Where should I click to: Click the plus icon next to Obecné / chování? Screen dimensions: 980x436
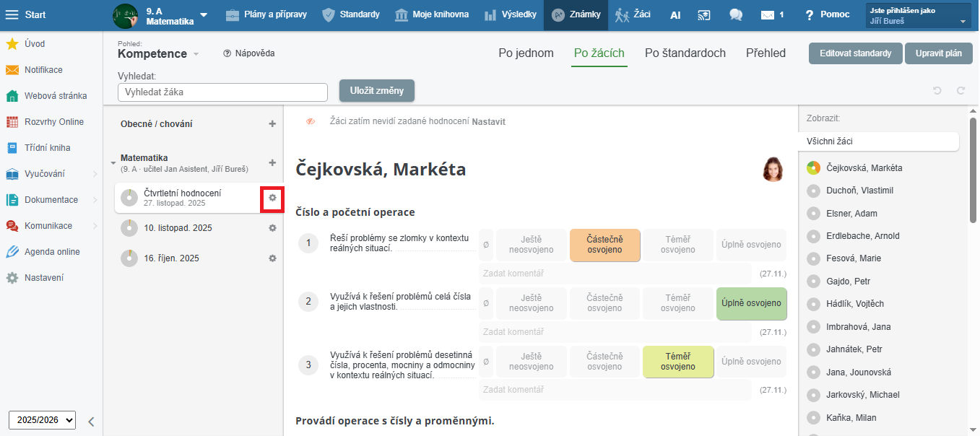point(272,124)
